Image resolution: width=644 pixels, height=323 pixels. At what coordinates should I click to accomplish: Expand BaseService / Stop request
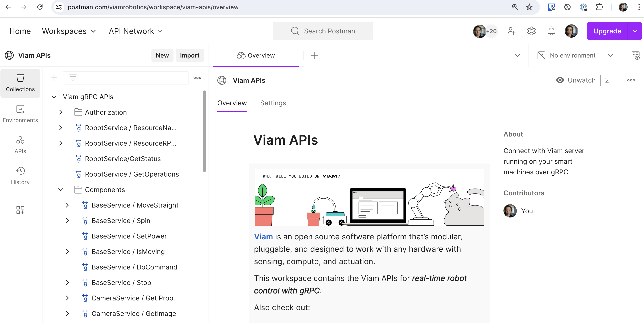67,283
